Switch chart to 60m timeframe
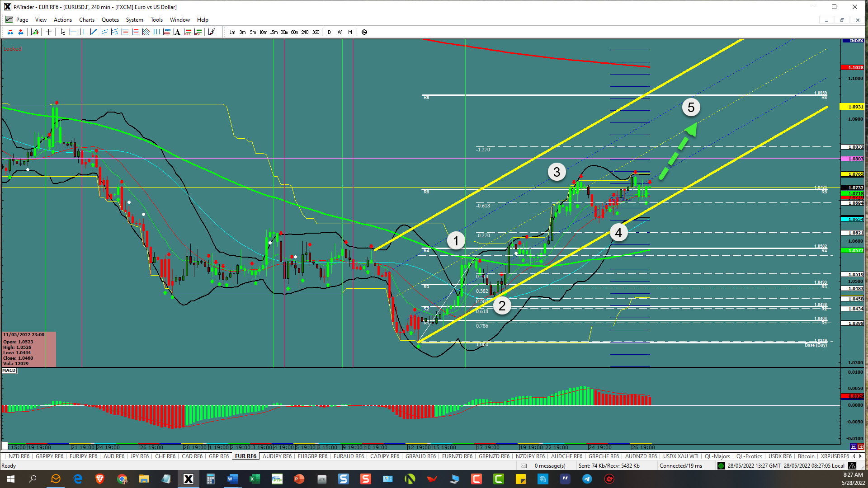 click(295, 32)
